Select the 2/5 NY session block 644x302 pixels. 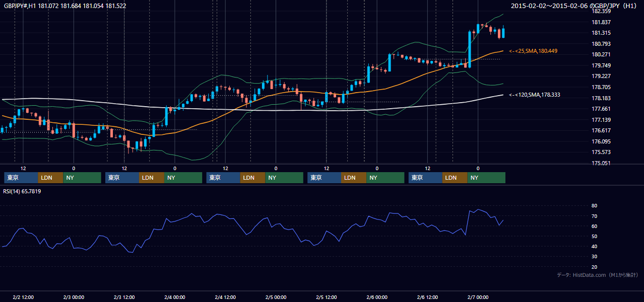click(x=385, y=178)
